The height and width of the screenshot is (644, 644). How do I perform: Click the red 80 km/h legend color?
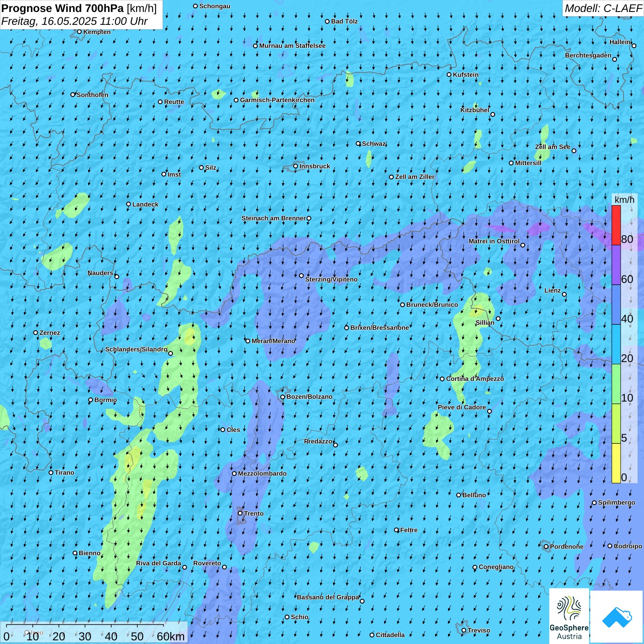click(616, 225)
